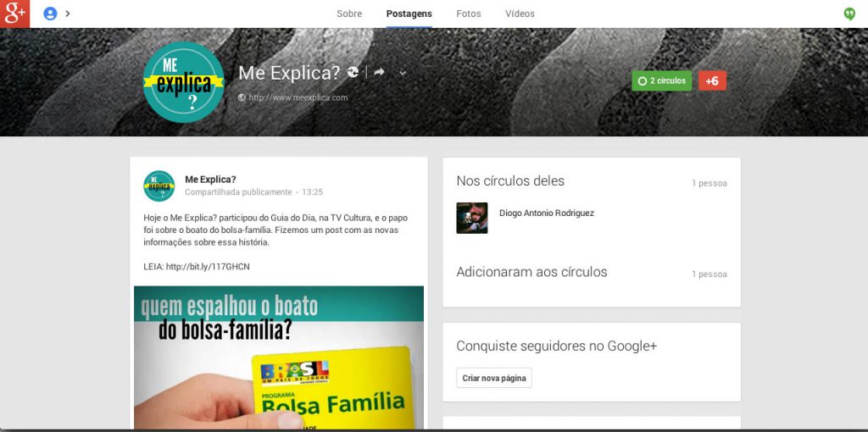Viewport: 868px width, 432px height.
Task: Open the post timestamp 13:25
Action: [312, 192]
